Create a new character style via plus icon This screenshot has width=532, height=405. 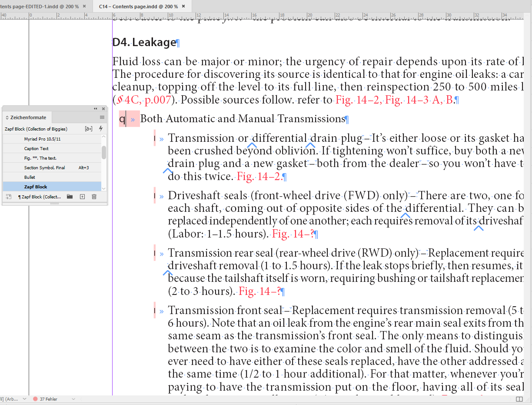[82, 197]
